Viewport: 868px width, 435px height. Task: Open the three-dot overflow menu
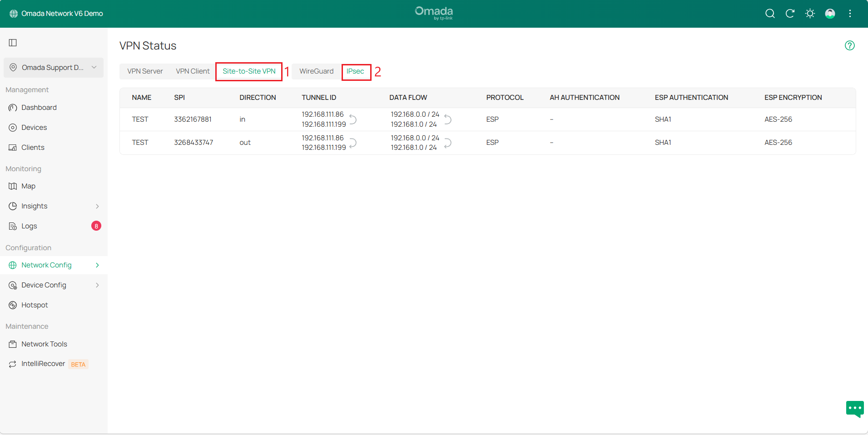[x=850, y=14]
